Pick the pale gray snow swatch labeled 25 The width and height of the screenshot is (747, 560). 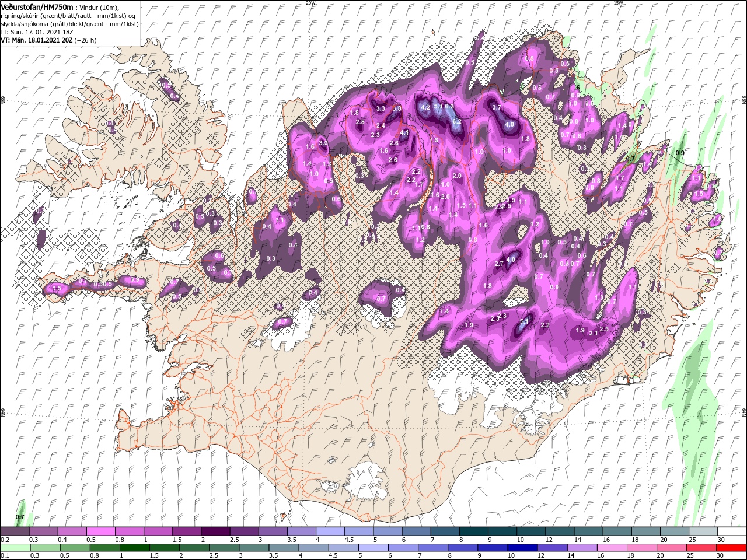[x=703, y=531]
